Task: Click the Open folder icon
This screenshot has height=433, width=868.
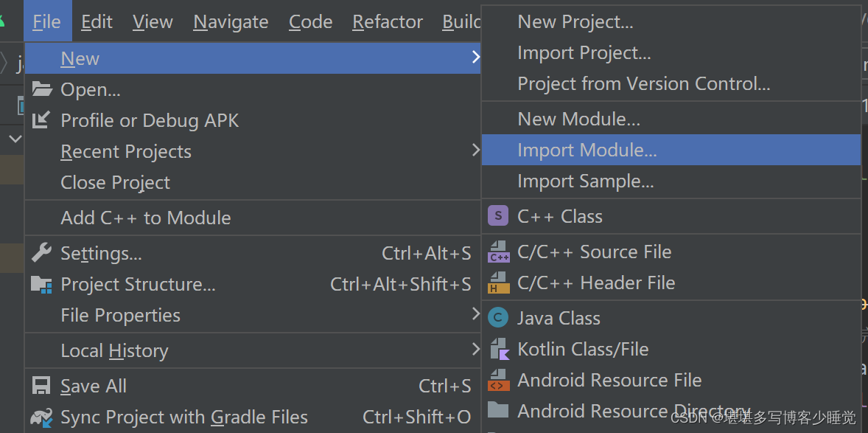Action: pyautogui.click(x=42, y=89)
